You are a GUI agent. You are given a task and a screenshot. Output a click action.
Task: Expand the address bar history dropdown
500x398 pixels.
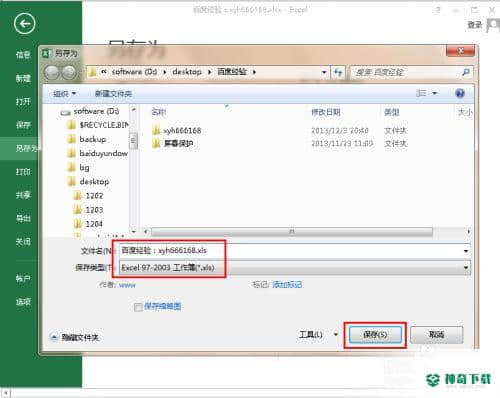pyautogui.click(x=324, y=72)
